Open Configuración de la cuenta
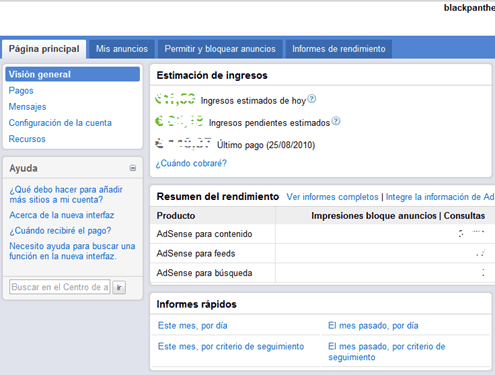 (x=60, y=123)
